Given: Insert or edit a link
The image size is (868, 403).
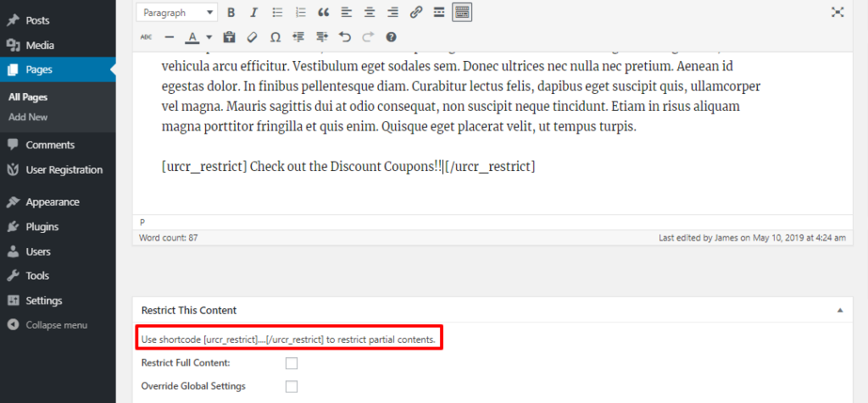Looking at the screenshot, I should (415, 13).
